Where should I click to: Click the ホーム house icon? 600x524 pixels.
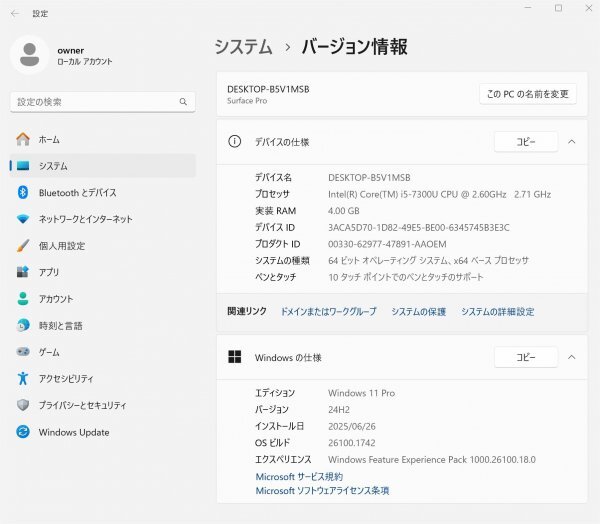pos(23,139)
